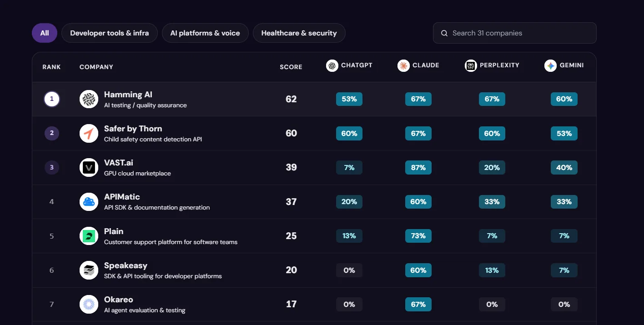The width and height of the screenshot is (644, 325).
Task: Click APIMatic's score 37
Action: coord(291,201)
